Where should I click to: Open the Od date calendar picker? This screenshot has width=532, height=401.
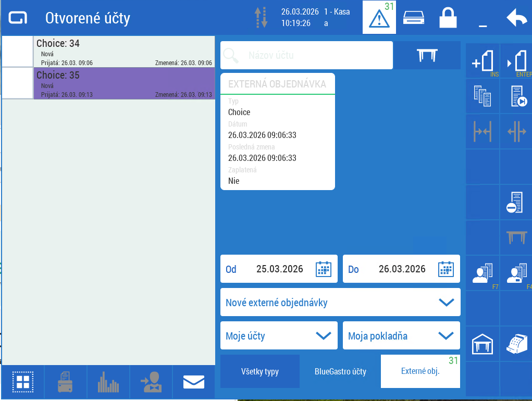tap(324, 269)
